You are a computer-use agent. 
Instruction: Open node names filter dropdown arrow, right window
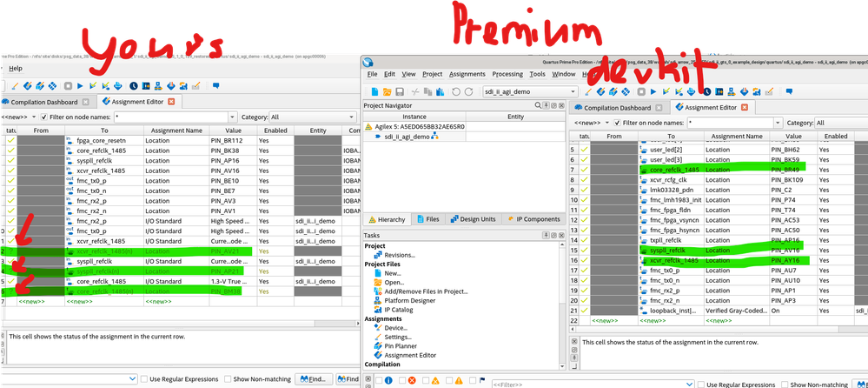(779, 123)
